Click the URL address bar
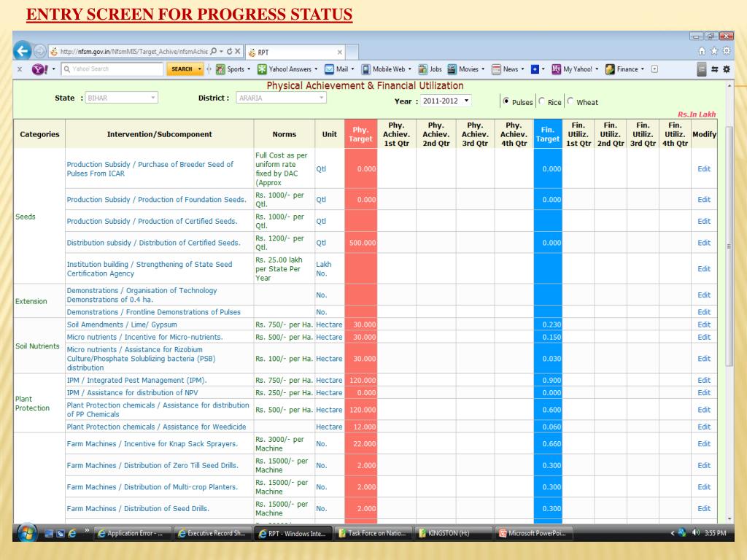This screenshot has height=560, width=747. coord(133,52)
